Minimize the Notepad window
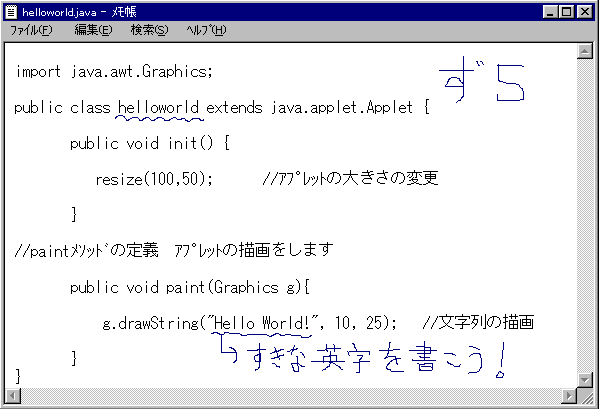Viewport: 599px width, 409px height. (x=550, y=12)
